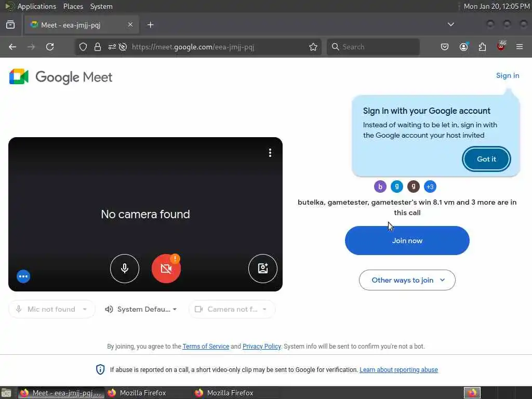Click the uBlock extension icon showing 46
Viewport: 532px width, 399px height.
coord(501,46)
